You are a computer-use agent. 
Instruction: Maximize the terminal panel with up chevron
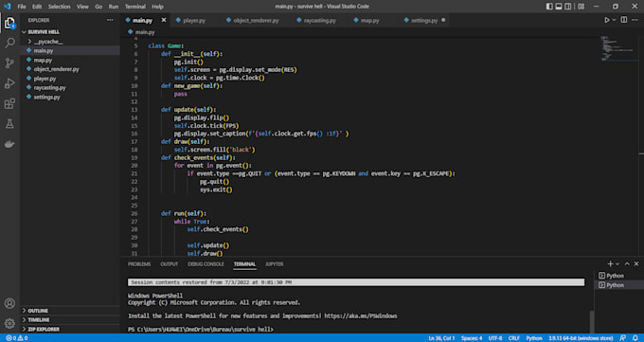627,264
